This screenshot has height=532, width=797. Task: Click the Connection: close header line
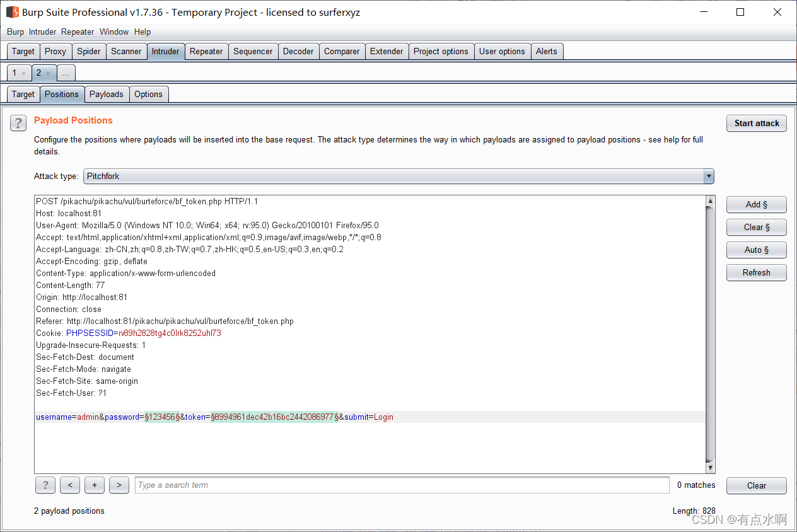click(69, 309)
